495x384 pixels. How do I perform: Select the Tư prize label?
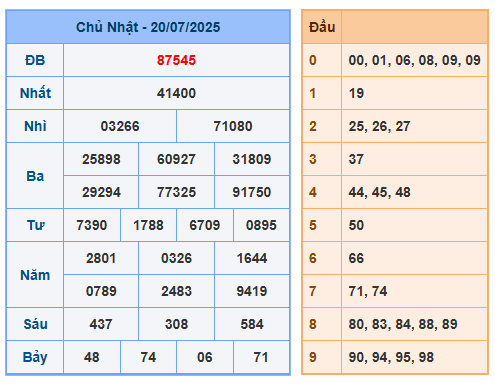(x=35, y=225)
